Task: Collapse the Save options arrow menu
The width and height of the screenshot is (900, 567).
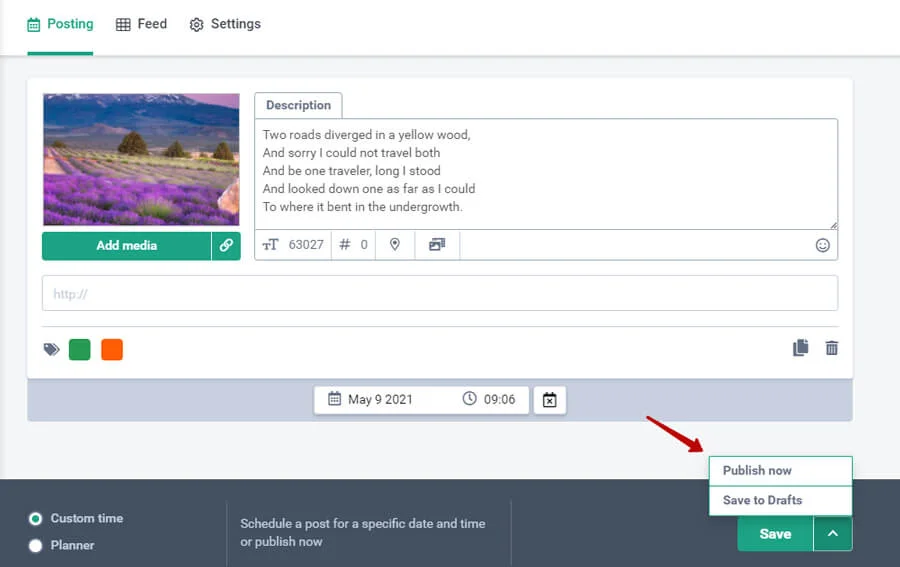Action: [833, 534]
